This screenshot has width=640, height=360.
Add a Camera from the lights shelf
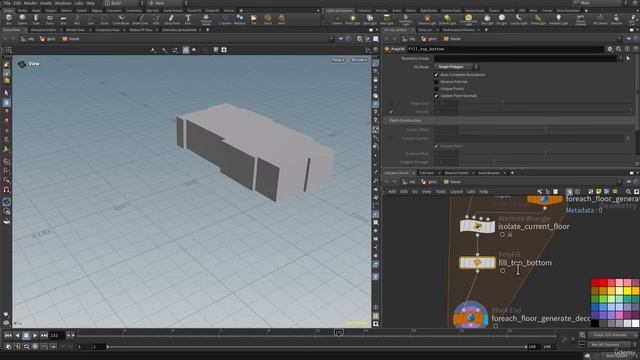337,19
